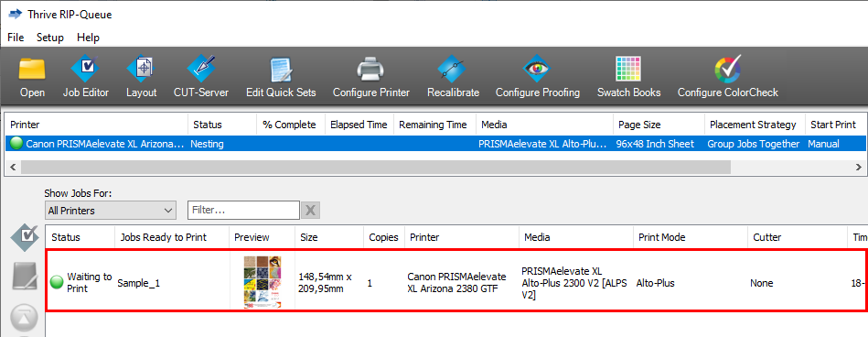Open Configure Printer settings
The height and width of the screenshot is (337, 868).
pos(371,77)
